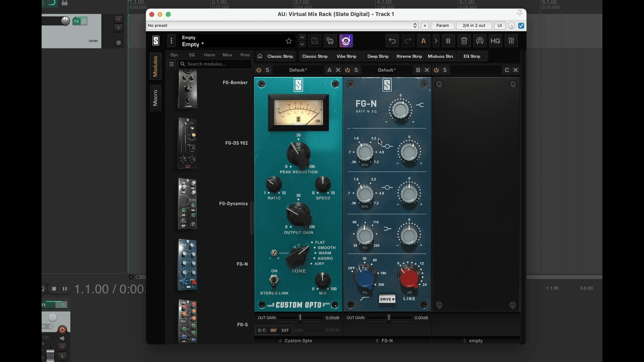Image resolution: width=644 pixels, height=362 pixels.
Task: Toggle the module list view hamburger icon
Action: (x=171, y=64)
